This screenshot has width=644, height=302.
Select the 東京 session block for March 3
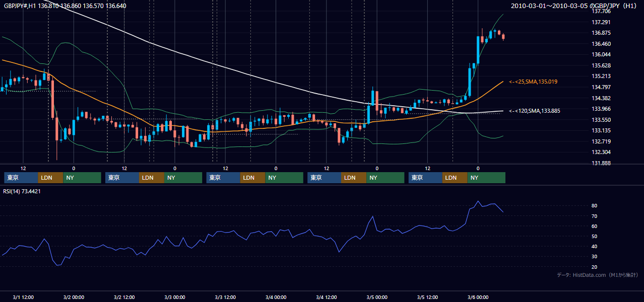[223, 178]
